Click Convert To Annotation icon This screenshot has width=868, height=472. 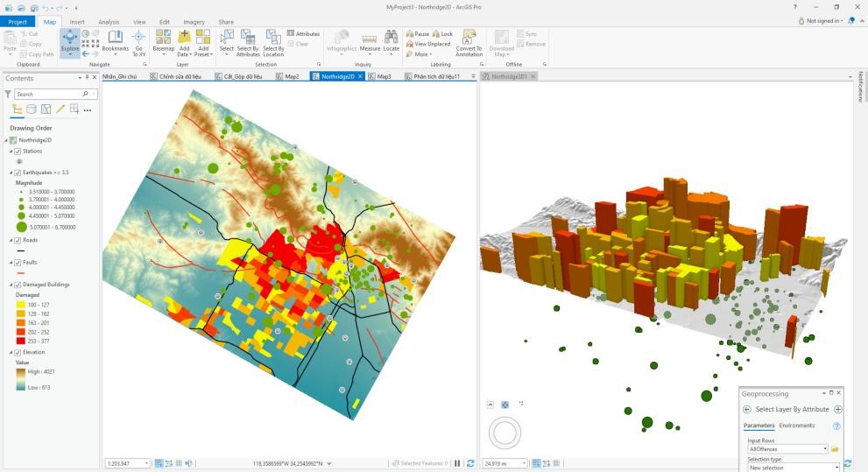coord(469,37)
